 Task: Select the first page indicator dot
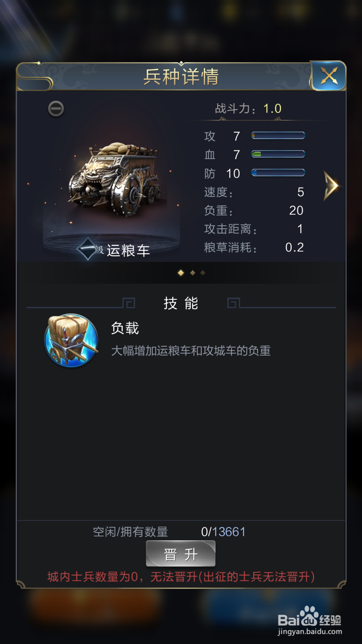[x=181, y=273]
